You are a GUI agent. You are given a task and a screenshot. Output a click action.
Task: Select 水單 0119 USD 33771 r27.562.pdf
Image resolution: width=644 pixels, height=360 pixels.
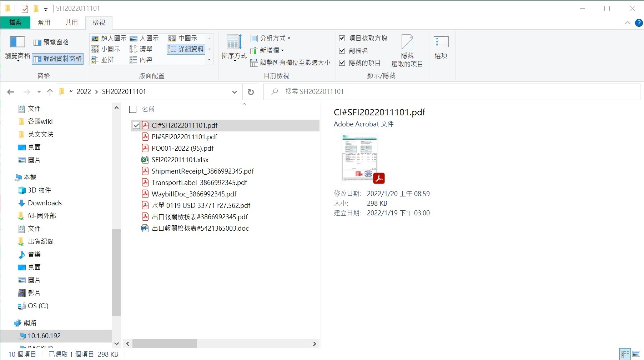[x=201, y=205]
